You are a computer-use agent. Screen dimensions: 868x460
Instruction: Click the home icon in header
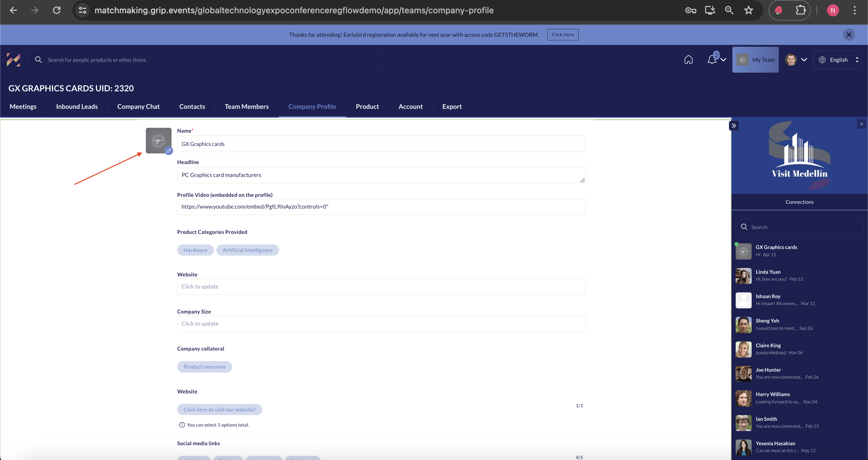688,60
